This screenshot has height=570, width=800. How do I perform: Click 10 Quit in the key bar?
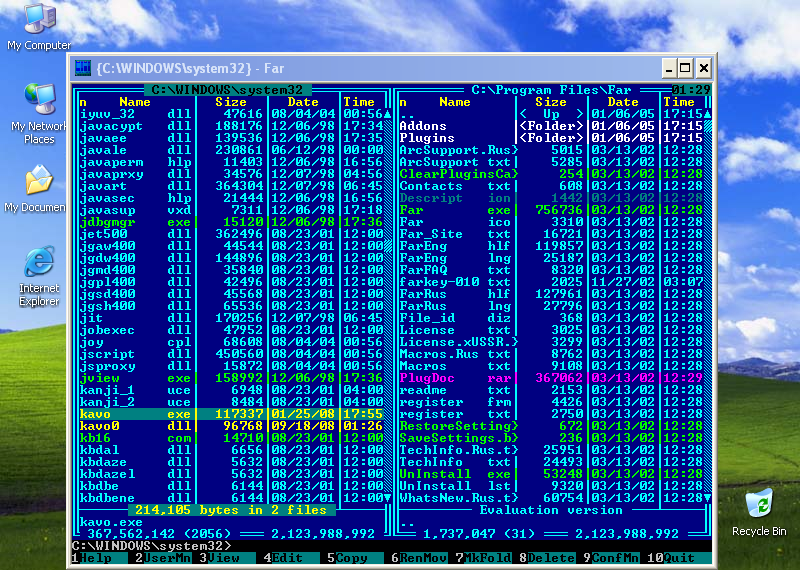679,558
